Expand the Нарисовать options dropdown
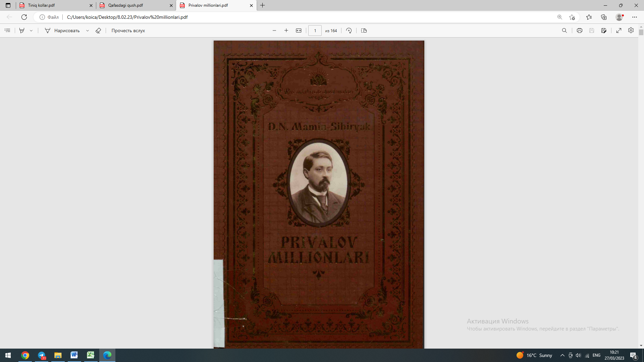Viewport: 644px width, 362px height. 88,31
